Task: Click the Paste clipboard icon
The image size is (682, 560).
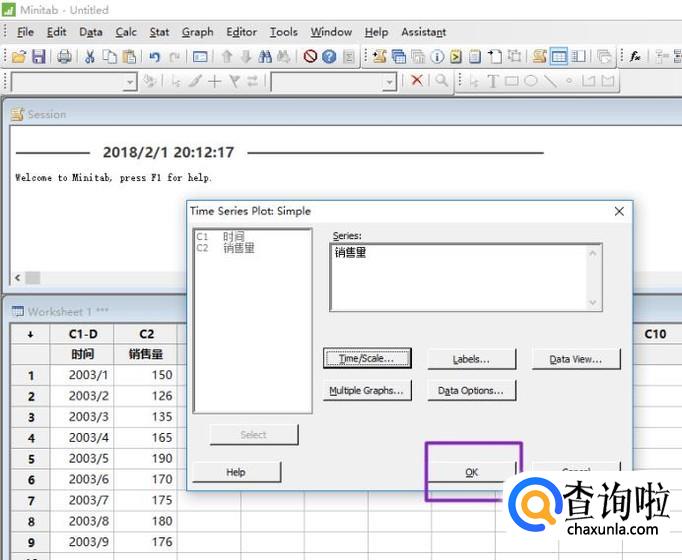Action: [130, 57]
